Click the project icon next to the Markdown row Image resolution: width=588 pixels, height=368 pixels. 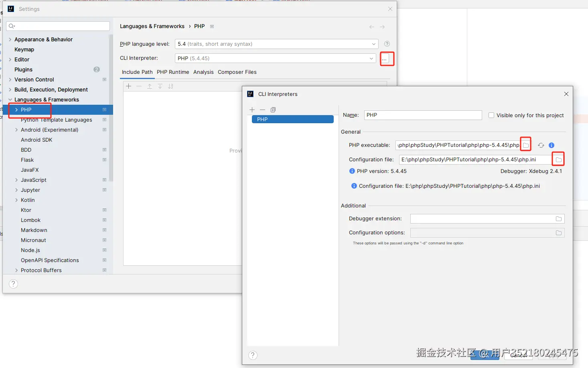tap(104, 230)
